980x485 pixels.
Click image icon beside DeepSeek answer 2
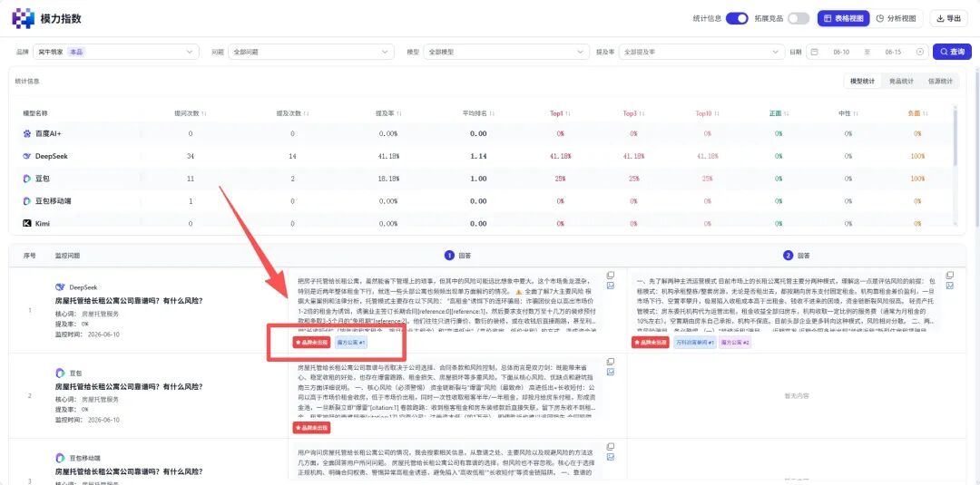[x=950, y=286]
